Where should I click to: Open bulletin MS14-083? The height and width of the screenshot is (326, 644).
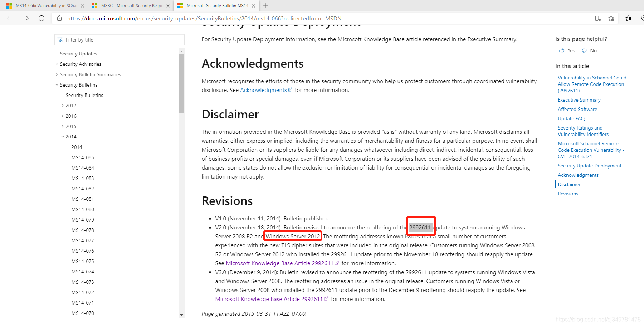coord(83,178)
